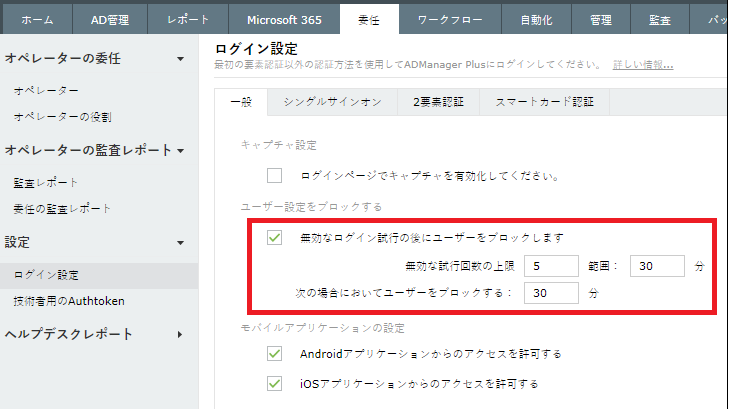729x409 pixels.
Task: Select the 一般 sub-tab
Action: [x=241, y=102]
